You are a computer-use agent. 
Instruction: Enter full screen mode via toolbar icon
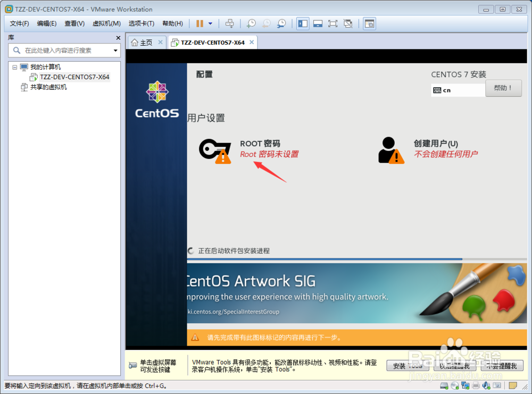click(x=333, y=23)
